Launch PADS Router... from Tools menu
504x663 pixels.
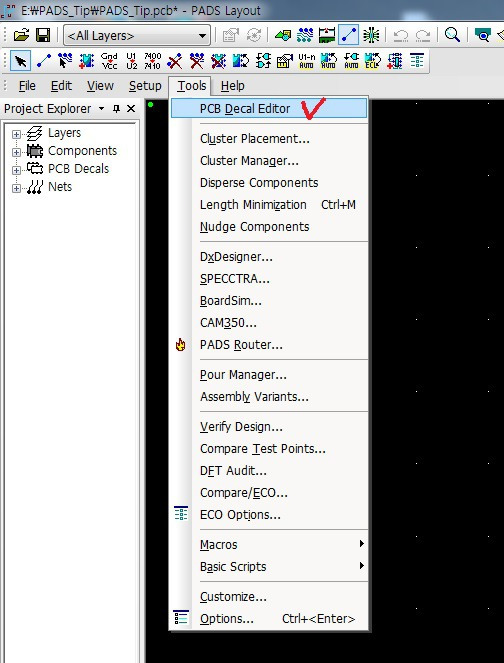[x=269, y=345]
